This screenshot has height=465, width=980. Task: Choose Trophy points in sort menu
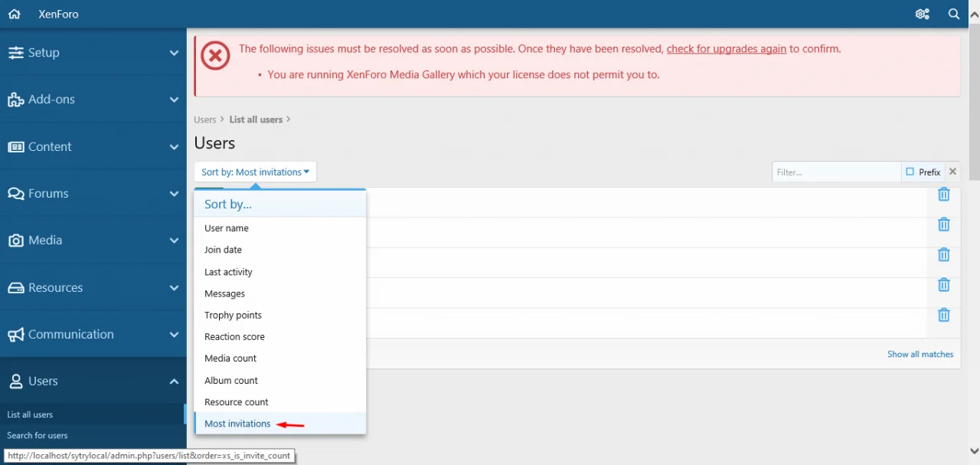[x=233, y=315]
